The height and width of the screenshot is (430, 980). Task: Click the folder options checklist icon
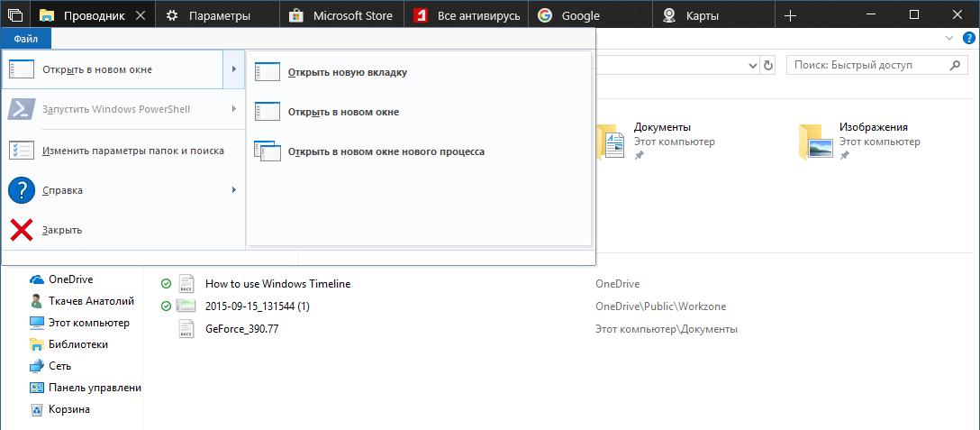22,151
